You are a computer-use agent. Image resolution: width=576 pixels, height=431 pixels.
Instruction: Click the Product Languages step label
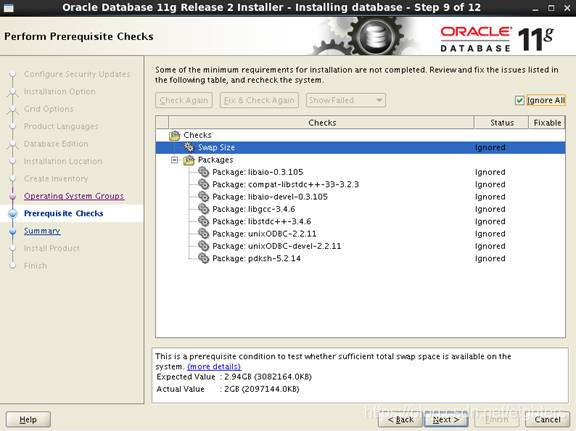(x=61, y=126)
